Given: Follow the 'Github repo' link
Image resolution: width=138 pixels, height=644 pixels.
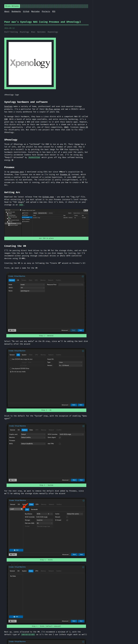Looking at the screenshot, I should pos(48,197).
